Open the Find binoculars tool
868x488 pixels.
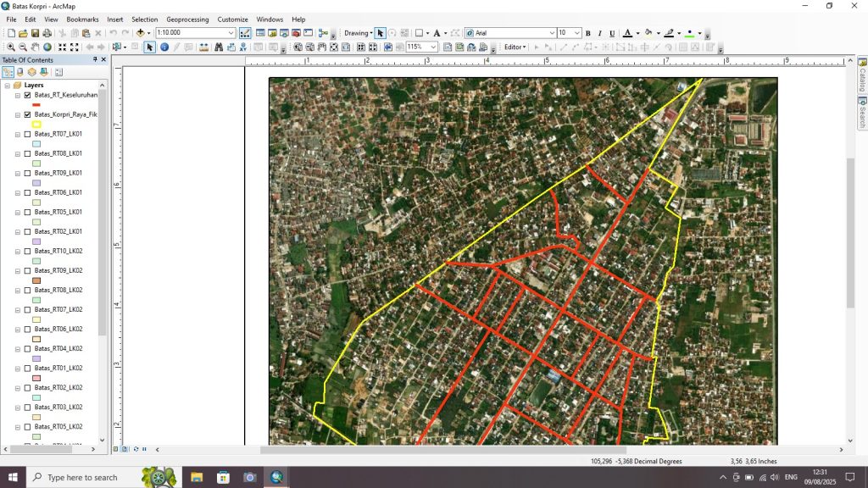pos(219,47)
